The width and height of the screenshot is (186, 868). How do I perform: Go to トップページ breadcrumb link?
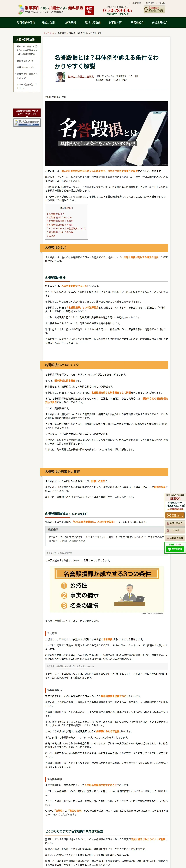[x=49, y=33]
